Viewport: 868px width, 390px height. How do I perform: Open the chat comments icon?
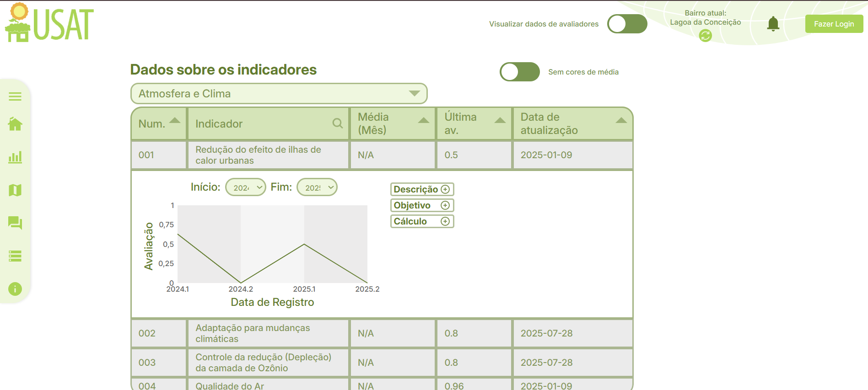[15, 223]
